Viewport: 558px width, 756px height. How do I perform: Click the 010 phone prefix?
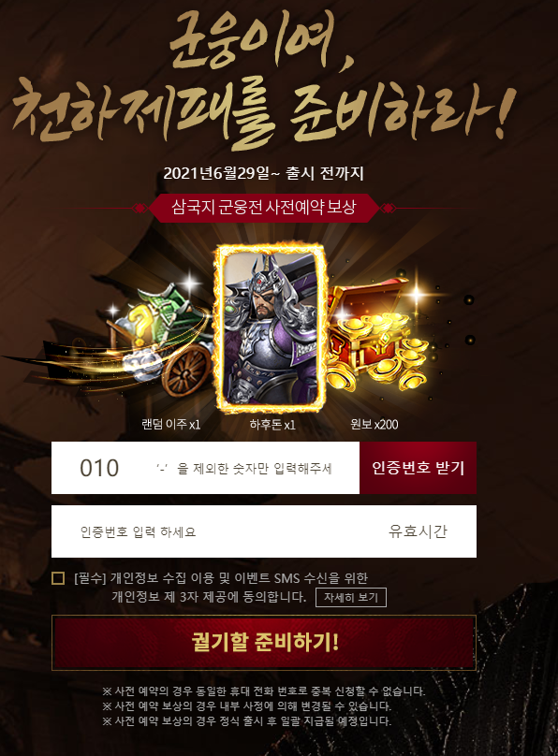(x=99, y=468)
